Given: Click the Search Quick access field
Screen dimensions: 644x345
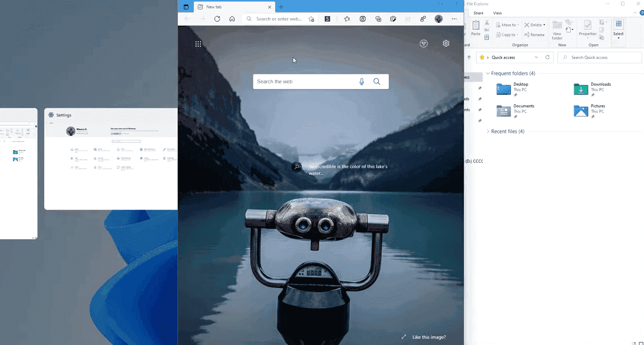Looking at the screenshot, I should tap(600, 57).
